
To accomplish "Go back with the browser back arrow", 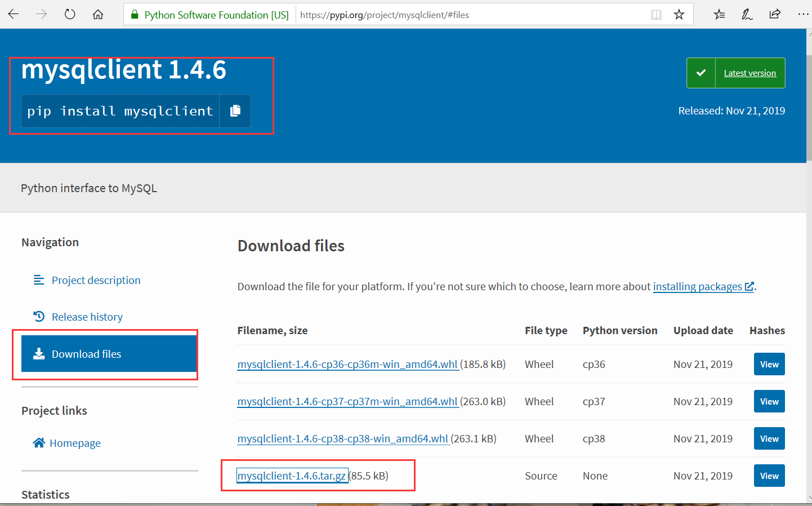I will coord(14,14).
